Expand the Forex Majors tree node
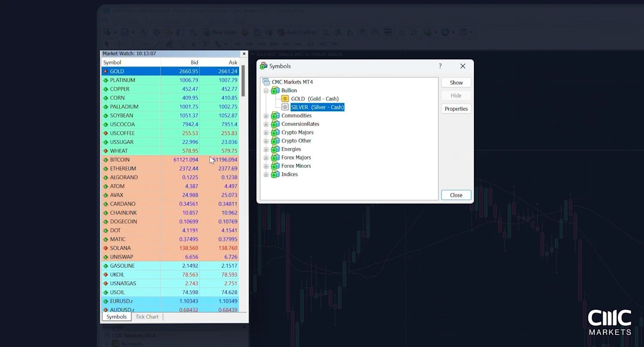Screen dimensions: 644x347 click(x=266, y=158)
